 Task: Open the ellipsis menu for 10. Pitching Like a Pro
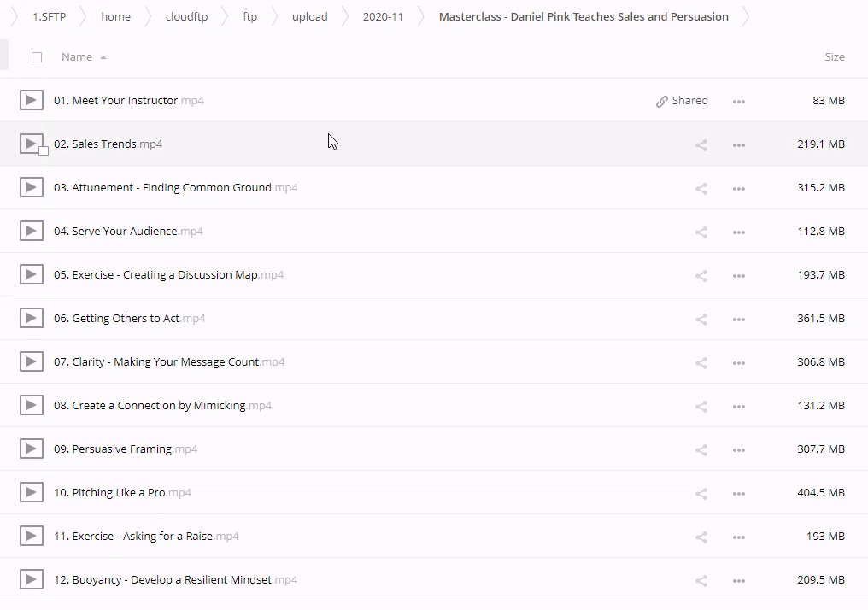[x=739, y=493]
